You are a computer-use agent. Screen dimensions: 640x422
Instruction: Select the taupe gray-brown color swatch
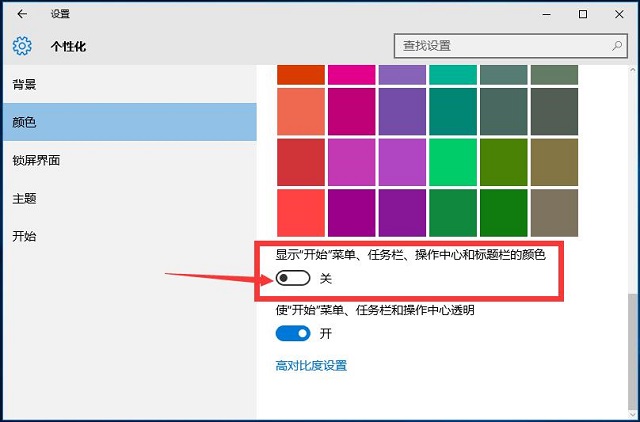click(x=554, y=212)
